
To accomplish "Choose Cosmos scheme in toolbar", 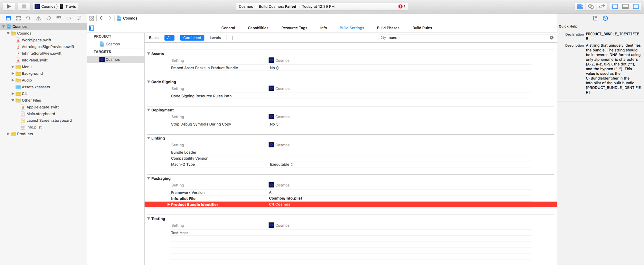I will [45, 6].
